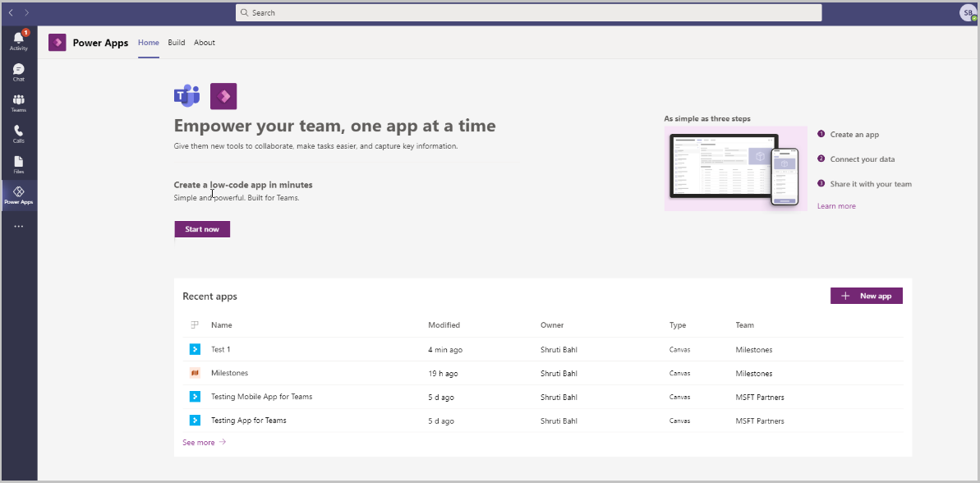The height and width of the screenshot is (483, 980).
Task: Sort by the Name column header
Action: tap(221, 325)
